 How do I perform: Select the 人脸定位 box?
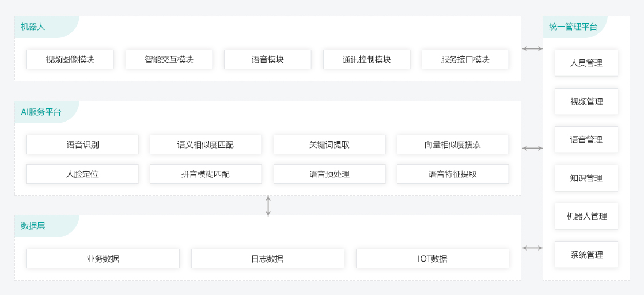click(x=82, y=174)
